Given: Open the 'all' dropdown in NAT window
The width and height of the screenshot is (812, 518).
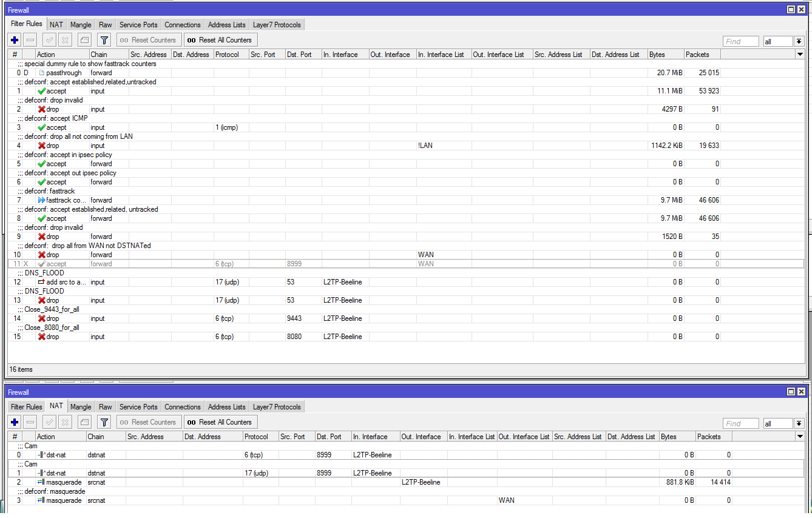Looking at the screenshot, I should pos(799,423).
